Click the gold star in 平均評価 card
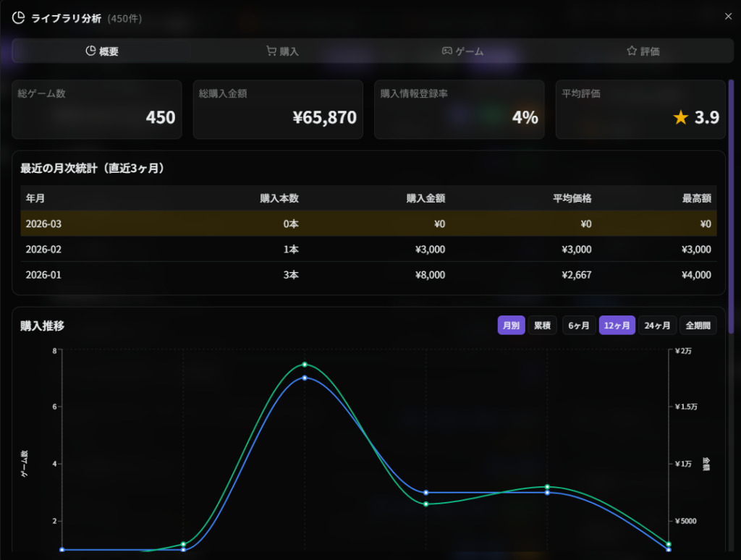 pyautogui.click(x=680, y=117)
